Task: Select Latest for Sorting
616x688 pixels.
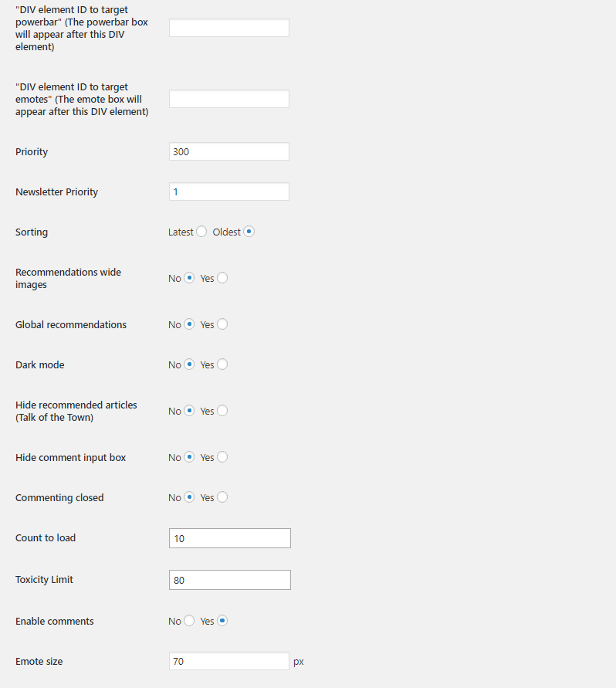Action: coord(201,232)
